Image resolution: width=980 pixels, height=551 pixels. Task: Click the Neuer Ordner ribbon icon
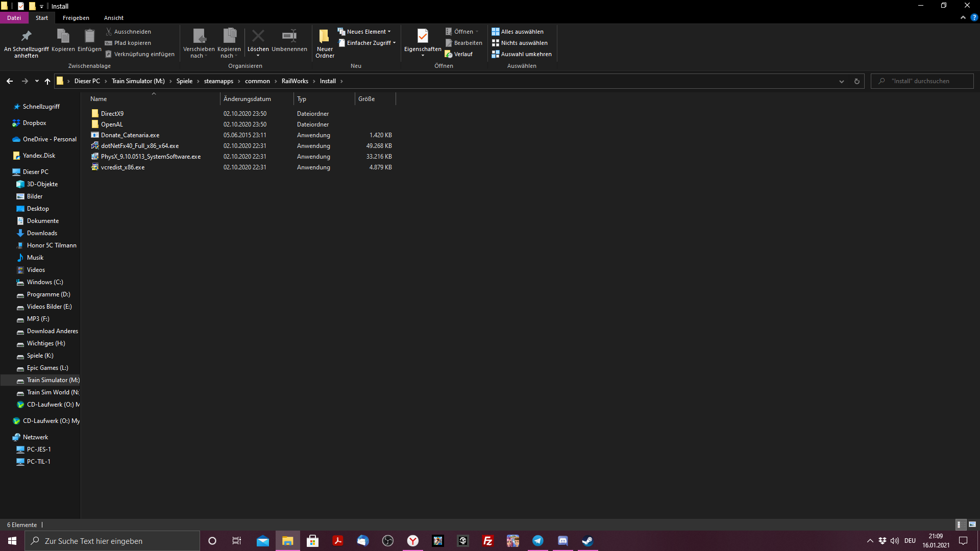(324, 36)
